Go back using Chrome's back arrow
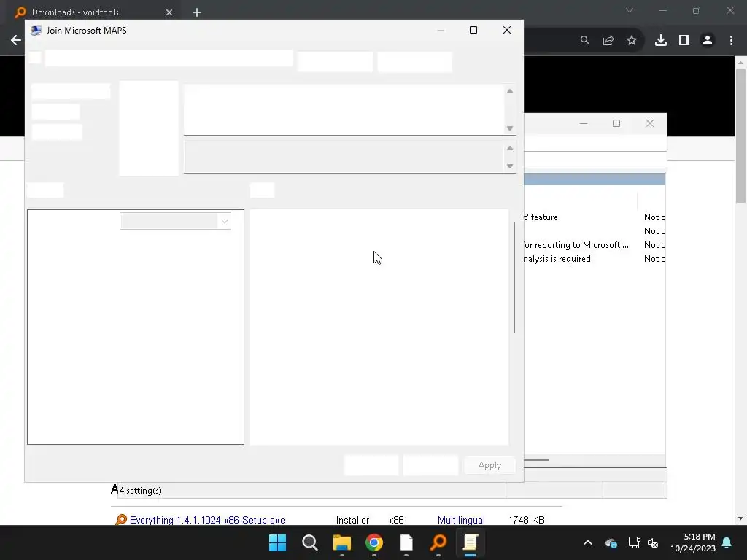This screenshot has height=560, width=747. (16, 41)
